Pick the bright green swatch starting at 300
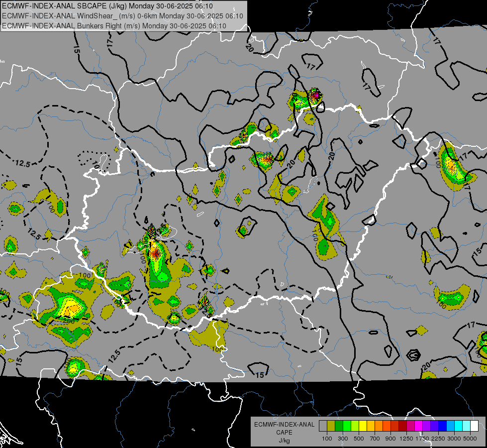The width and height of the screenshot is (487, 448). click(x=347, y=426)
